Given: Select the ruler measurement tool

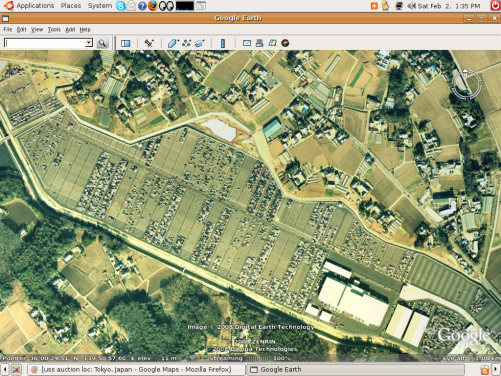Looking at the screenshot, I should point(223,43).
